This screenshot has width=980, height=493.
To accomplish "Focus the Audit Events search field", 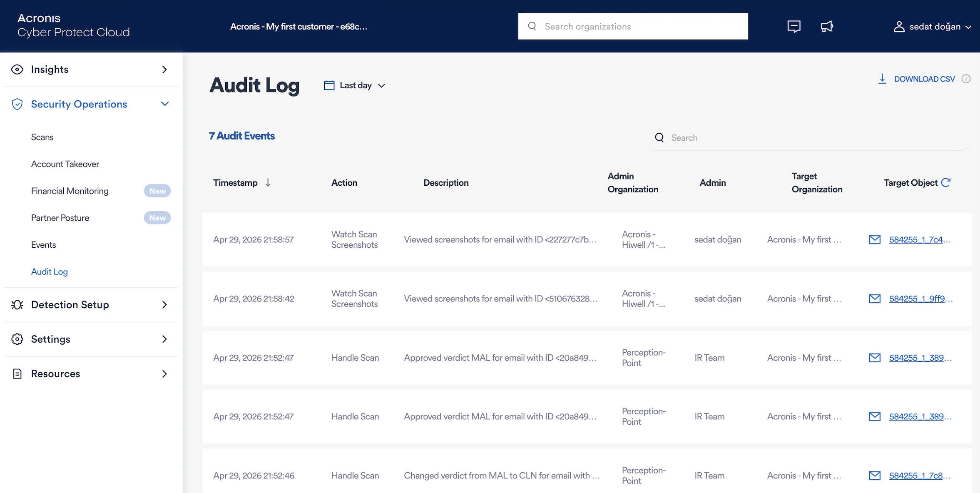I will pos(808,138).
